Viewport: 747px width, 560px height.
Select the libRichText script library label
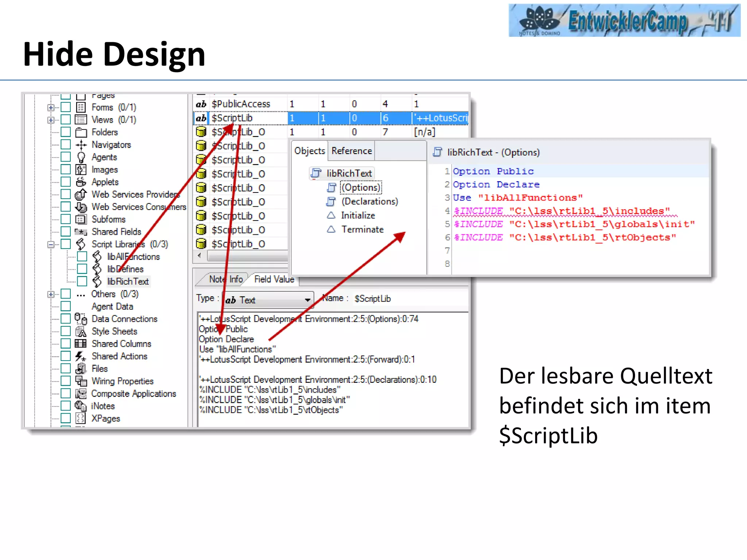coord(128,281)
